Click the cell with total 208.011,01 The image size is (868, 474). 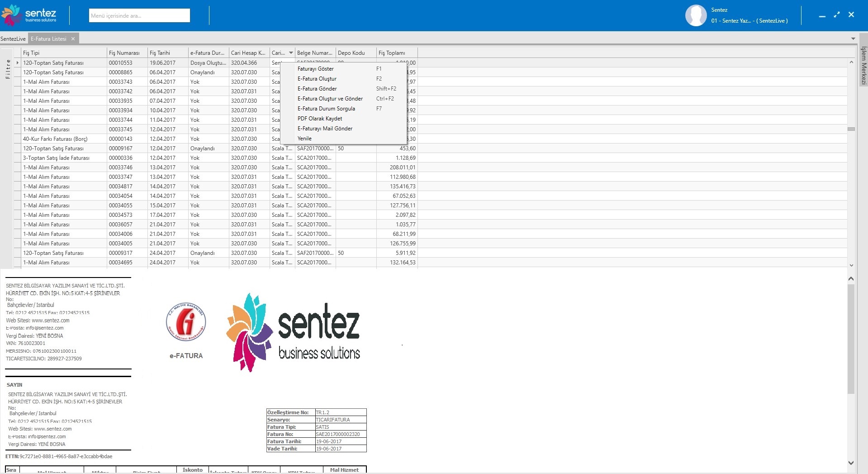click(397, 168)
